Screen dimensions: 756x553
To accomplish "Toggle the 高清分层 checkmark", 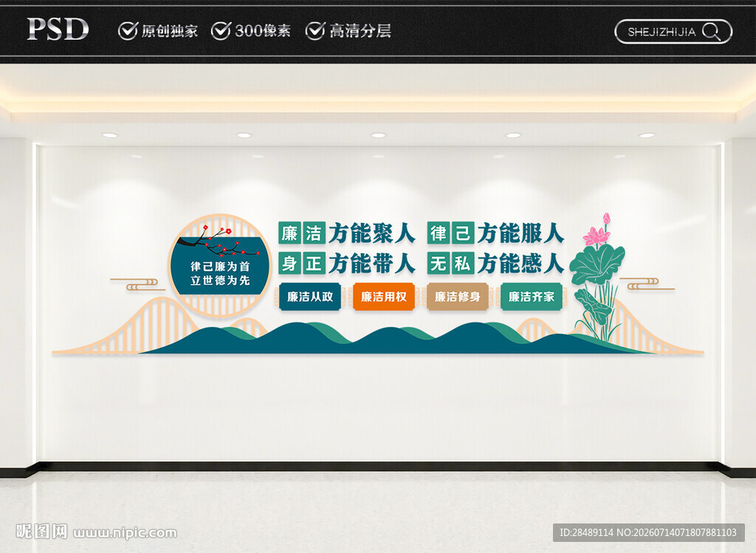I will (315, 31).
